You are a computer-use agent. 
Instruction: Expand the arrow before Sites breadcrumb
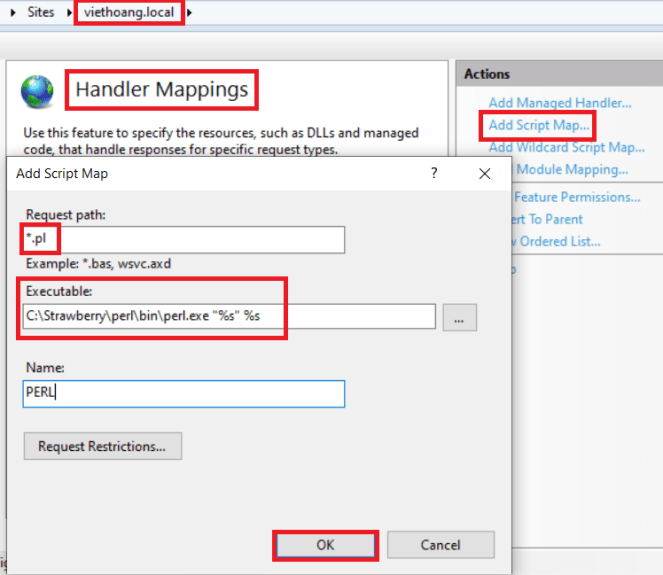pos(12,13)
